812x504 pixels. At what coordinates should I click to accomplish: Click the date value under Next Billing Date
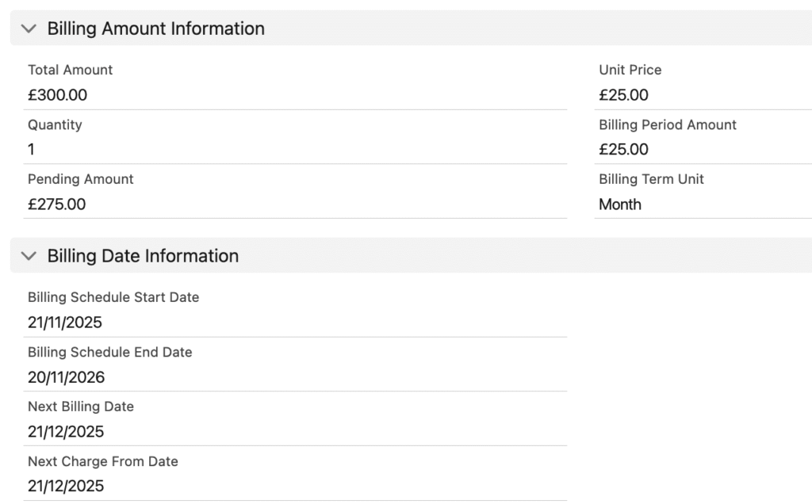point(65,432)
